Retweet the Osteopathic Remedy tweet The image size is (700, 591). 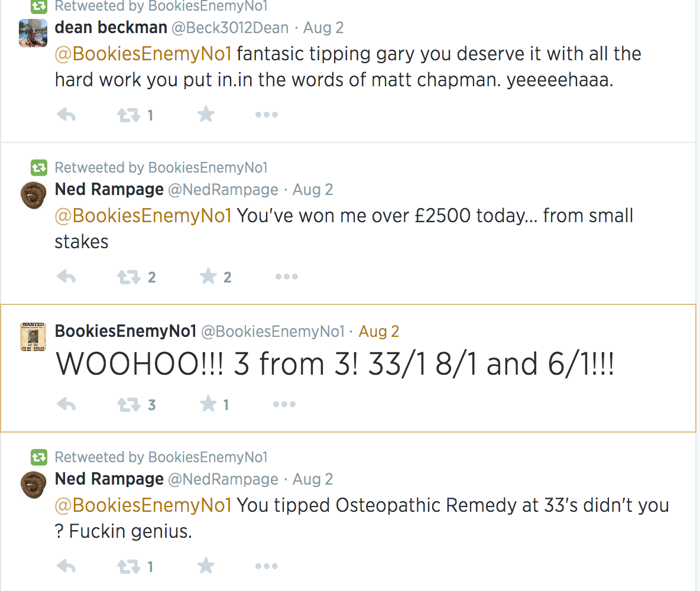point(128,567)
